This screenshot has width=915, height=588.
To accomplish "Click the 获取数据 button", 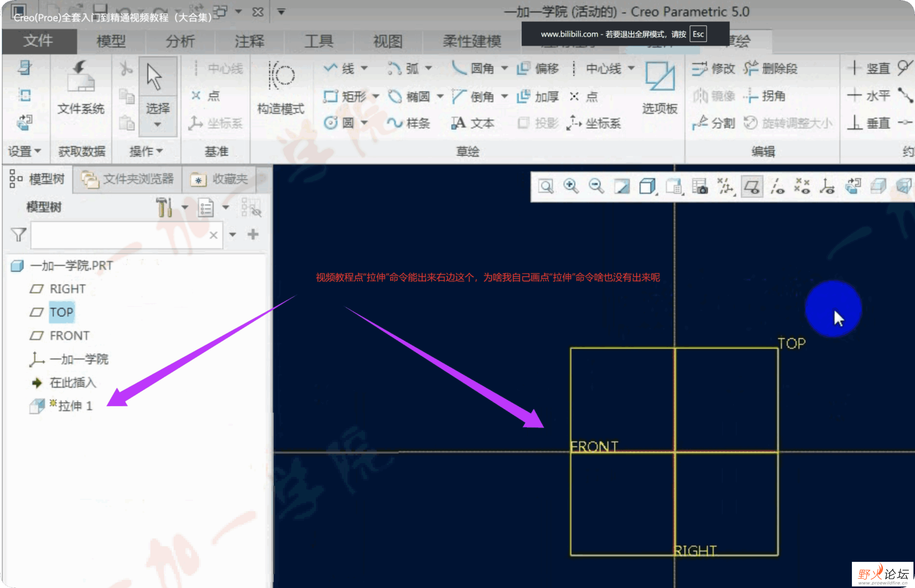I will (81, 151).
